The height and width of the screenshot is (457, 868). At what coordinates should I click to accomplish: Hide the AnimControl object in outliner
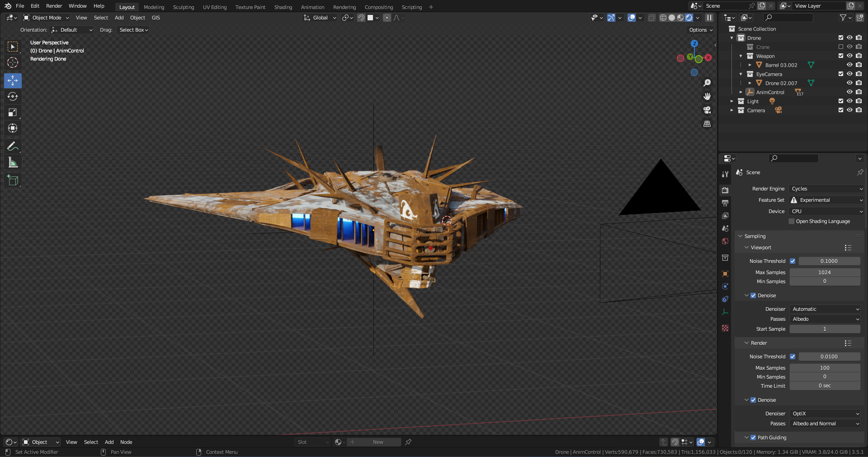click(849, 92)
